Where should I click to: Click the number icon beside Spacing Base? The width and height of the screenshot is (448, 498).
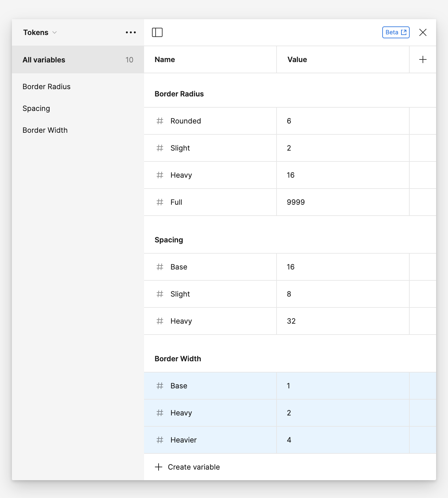coord(160,267)
